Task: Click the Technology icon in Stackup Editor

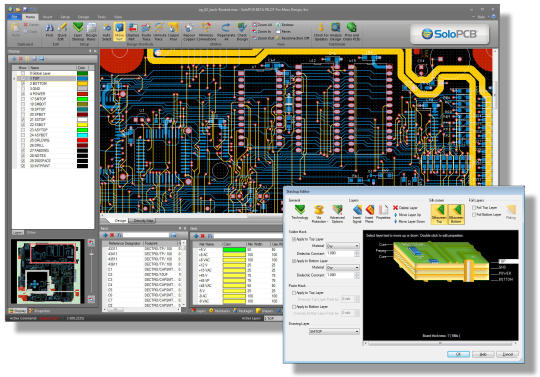Action: point(300,213)
